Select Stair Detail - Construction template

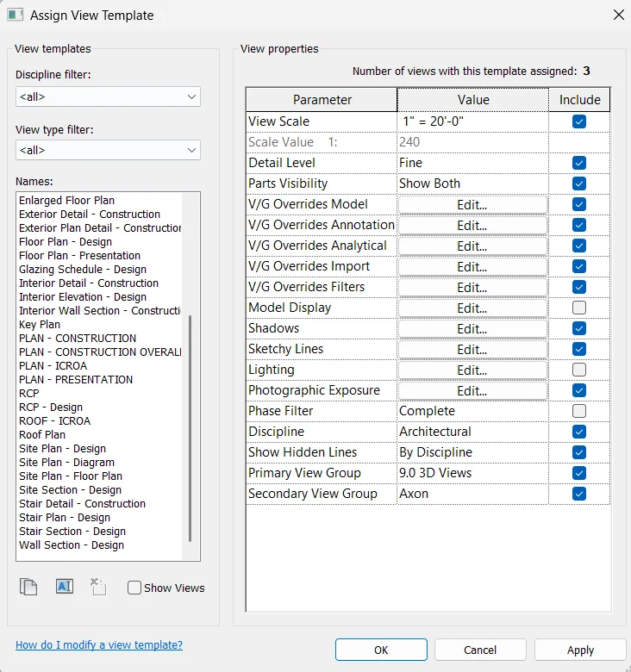point(82,504)
